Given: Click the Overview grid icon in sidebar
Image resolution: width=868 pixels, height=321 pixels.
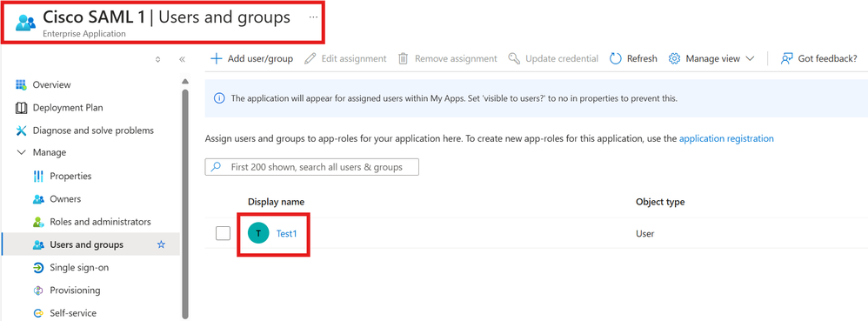Looking at the screenshot, I should point(21,84).
